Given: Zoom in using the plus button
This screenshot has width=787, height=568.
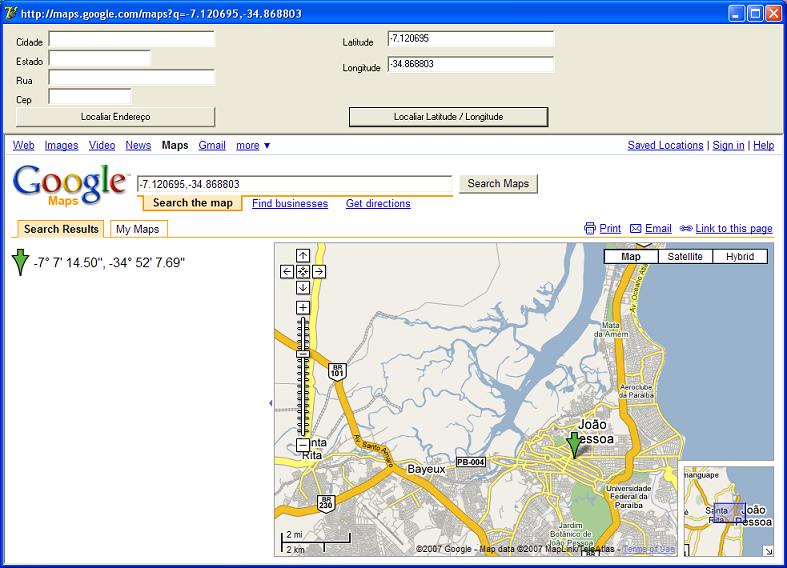Looking at the screenshot, I should pyautogui.click(x=303, y=308).
